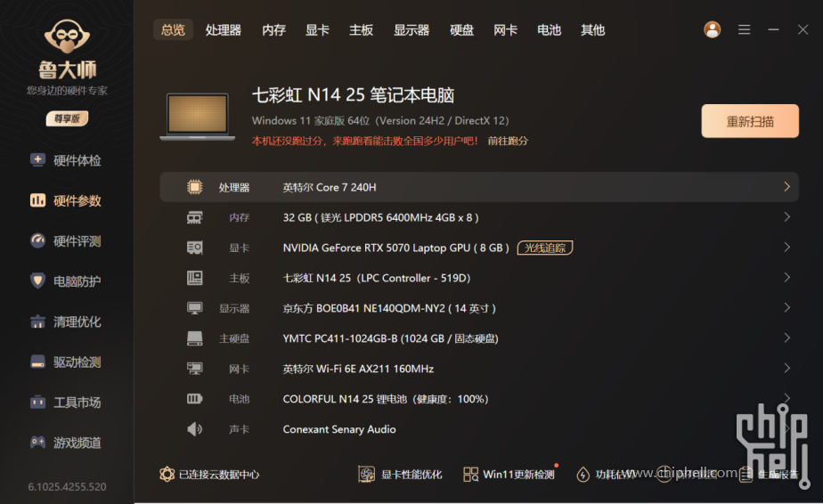Click 七彩虹 N14 25 LPC Controller text
823x504 pixels.
click(377, 278)
